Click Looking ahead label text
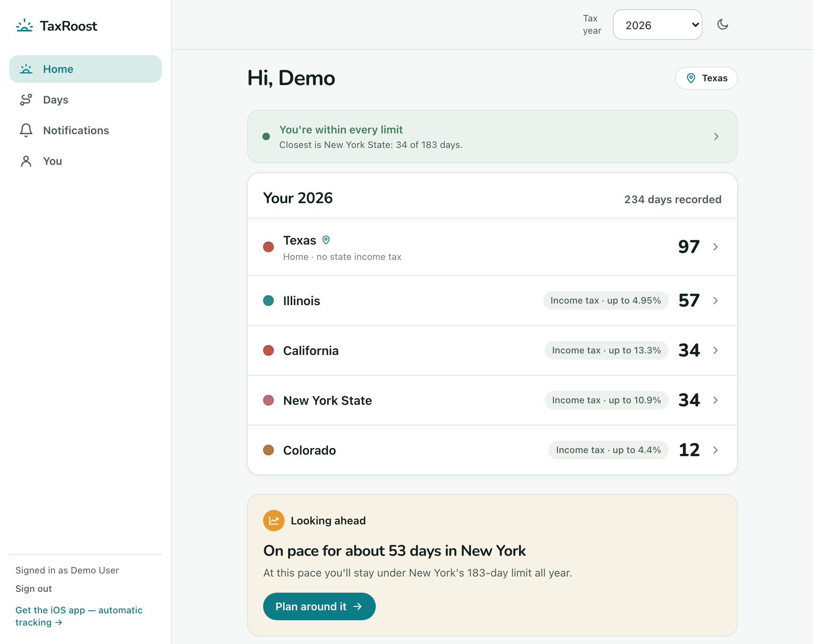 point(328,521)
